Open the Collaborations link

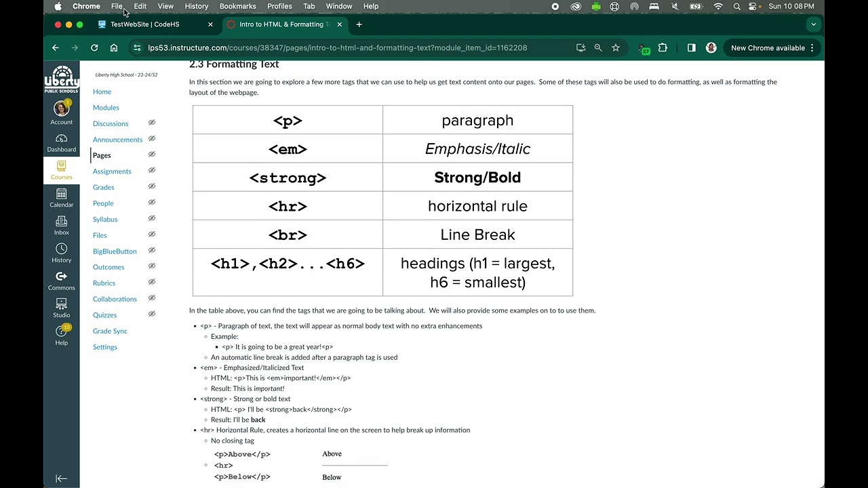[115, 299]
